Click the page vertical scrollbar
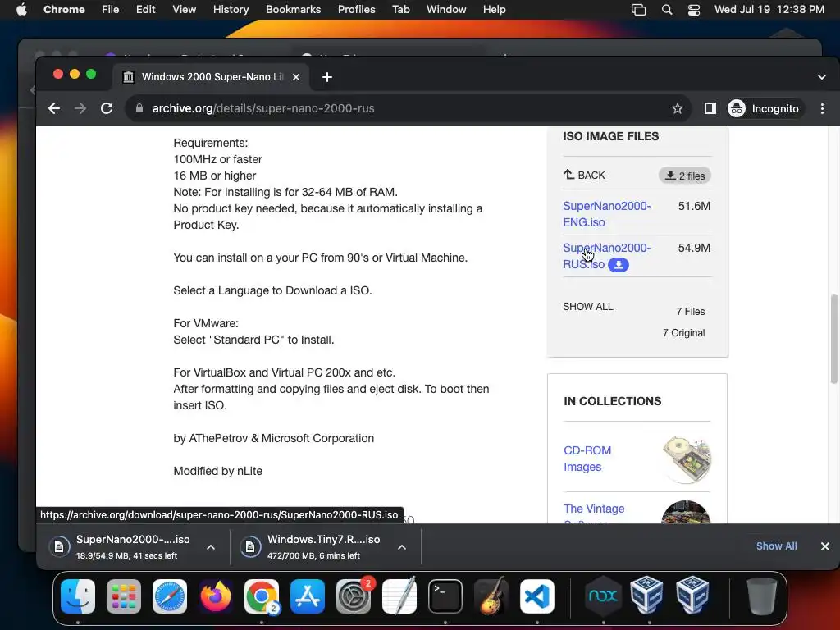840x630 pixels. [833, 339]
